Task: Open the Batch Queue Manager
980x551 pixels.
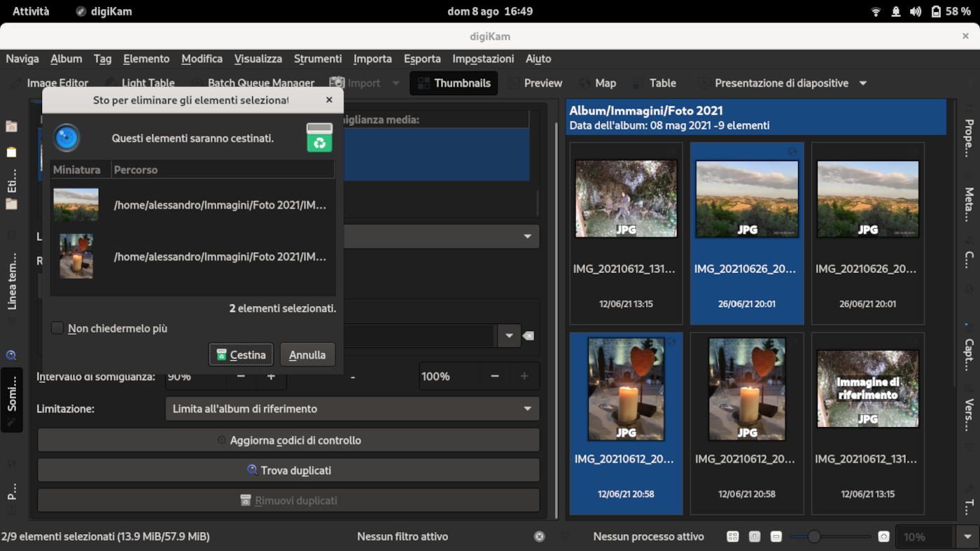Action: tap(260, 83)
